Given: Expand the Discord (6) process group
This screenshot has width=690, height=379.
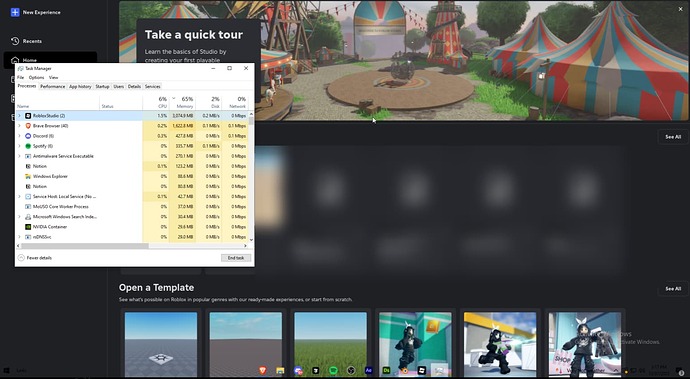Looking at the screenshot, I should [x=19, y=136].
